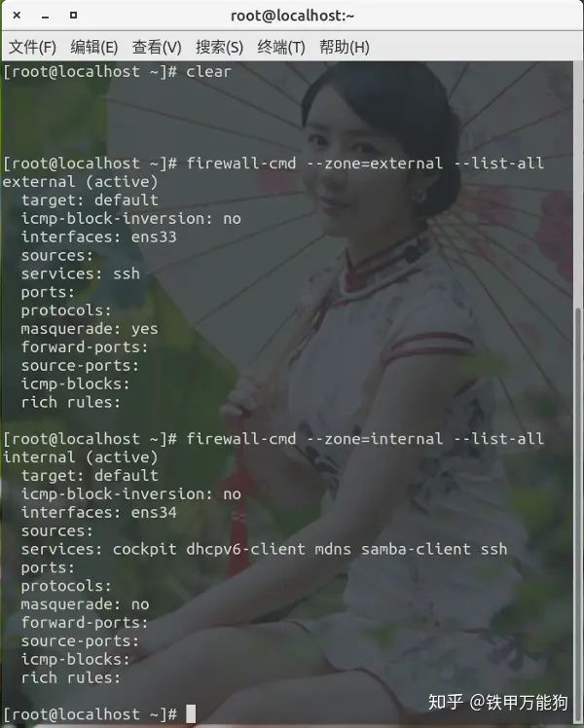Click the cockpit dhcpv6-client services line
Image resolution: width=584 pixels, height=728 pixels.
coord(264,549)
